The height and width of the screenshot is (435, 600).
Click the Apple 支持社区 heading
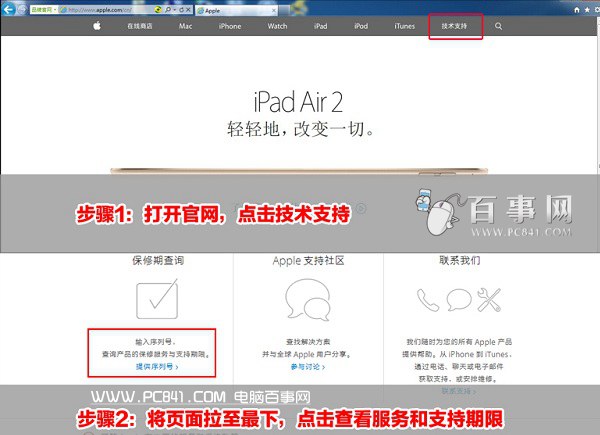pos(308,261)
